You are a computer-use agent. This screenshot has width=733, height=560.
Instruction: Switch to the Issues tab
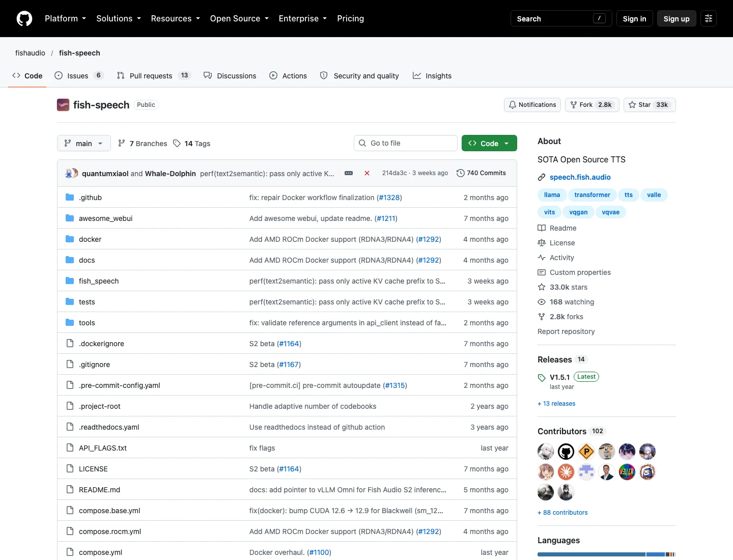coord(79,75)
